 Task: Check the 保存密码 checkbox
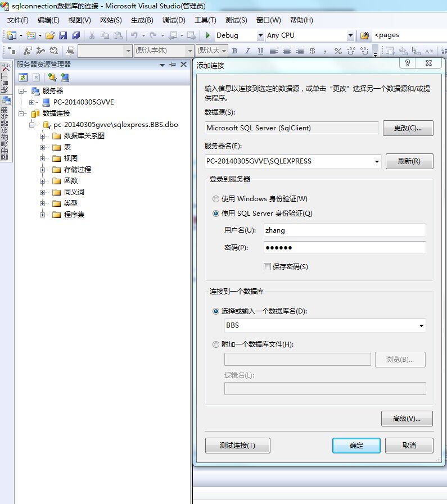[x=267, y=266]
